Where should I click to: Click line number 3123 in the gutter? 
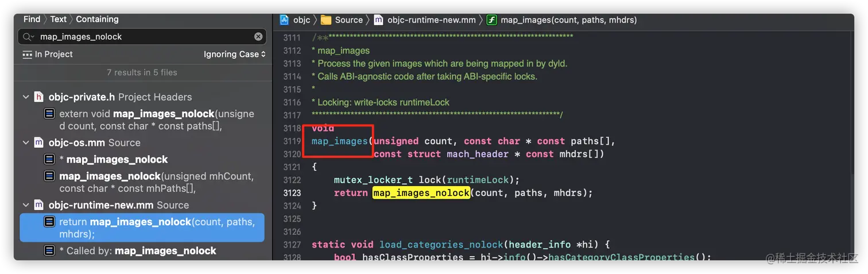(292, 193)
